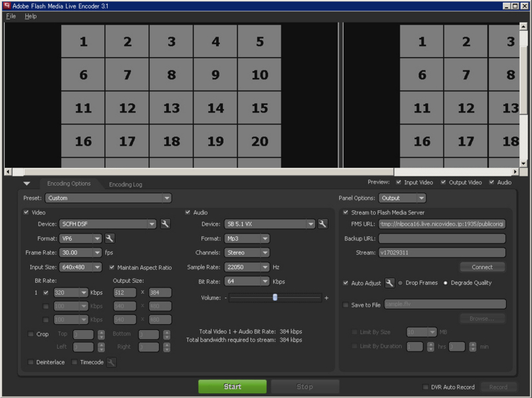532x398 pixels.
Task: Enable Timecode checkbox
Action: pos(74,362)
